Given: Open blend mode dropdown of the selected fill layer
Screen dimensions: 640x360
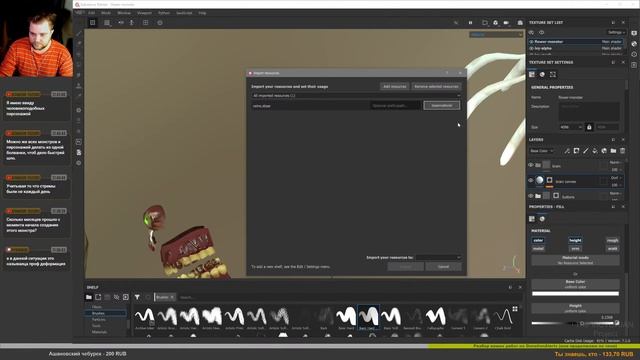Looking at the screenshot, I should point(616,178).
